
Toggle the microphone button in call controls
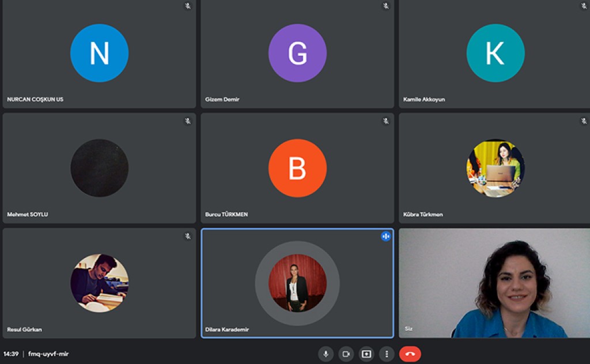(x=326, y=354)
